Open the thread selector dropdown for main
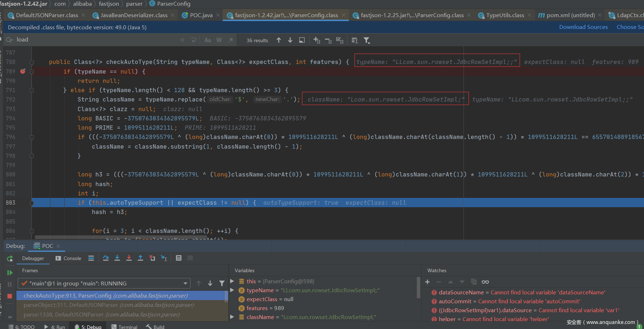644x329 pixels. 185,283
